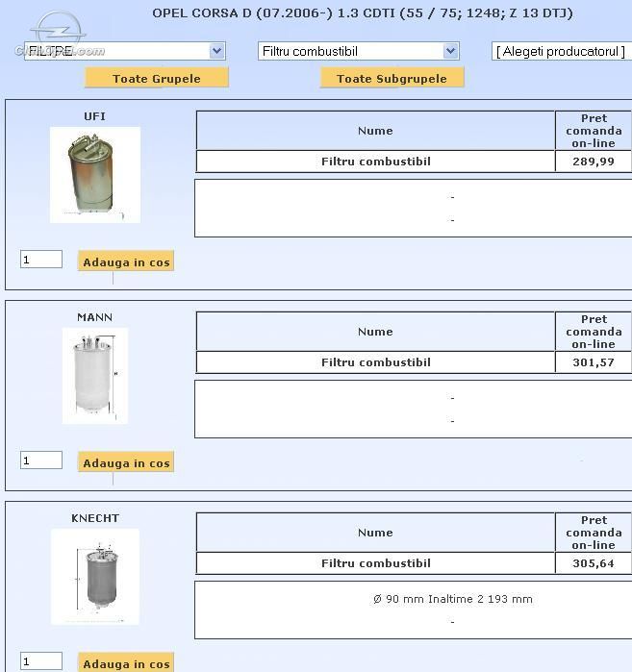
Task: Click the Toate Grupele button
Action: point(157,78)
